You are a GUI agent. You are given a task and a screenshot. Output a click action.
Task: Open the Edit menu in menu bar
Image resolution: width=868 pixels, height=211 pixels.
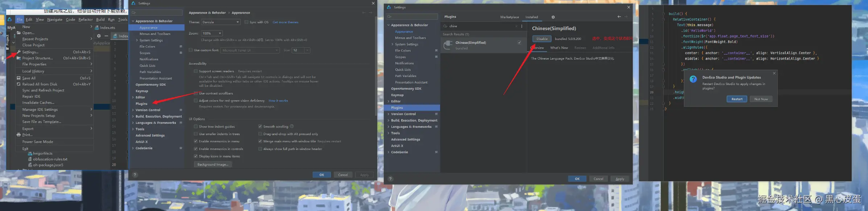click(x=29, y=20)
